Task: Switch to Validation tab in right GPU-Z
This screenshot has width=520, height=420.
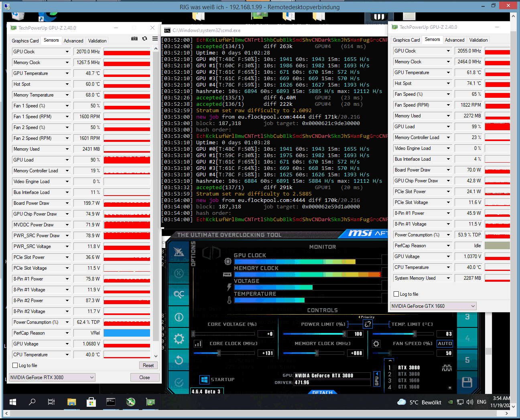Action: (478, 40)
